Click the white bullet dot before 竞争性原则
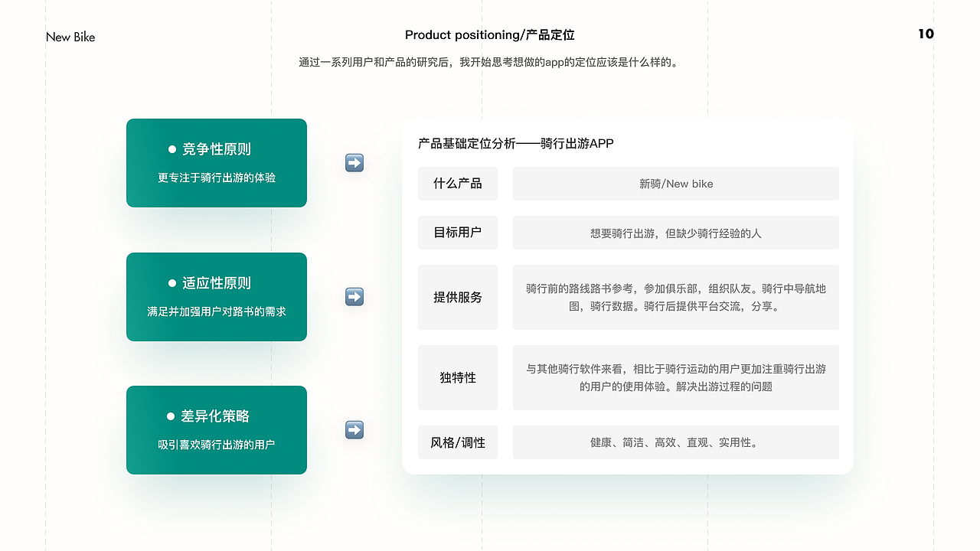Image resolution: width=980 pixels, height=551 pixels. 172,149
